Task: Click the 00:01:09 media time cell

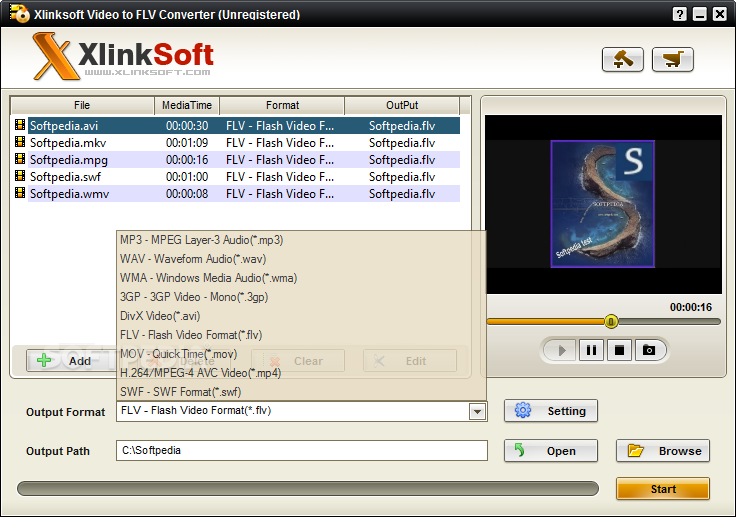Action: click(187, 143)
